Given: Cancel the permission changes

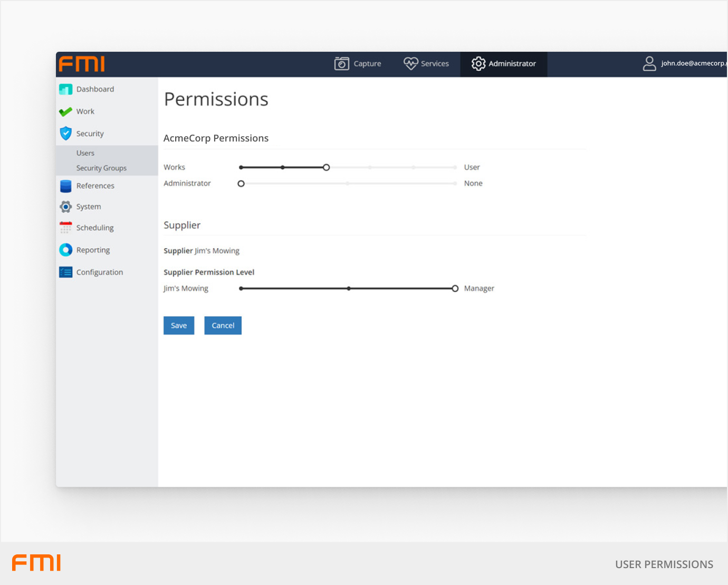Looking at the screenshot, I should [x=223, y=326].
